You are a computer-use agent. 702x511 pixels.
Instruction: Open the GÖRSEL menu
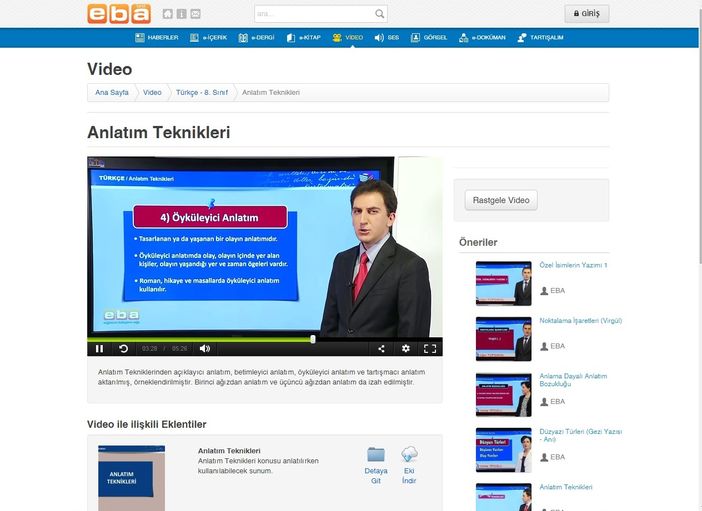(429, 38)
